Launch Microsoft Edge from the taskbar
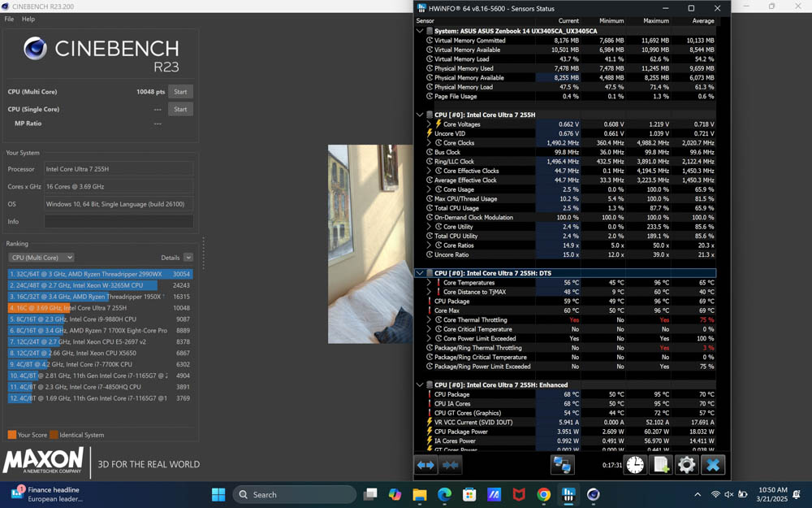 coord(444,494)
